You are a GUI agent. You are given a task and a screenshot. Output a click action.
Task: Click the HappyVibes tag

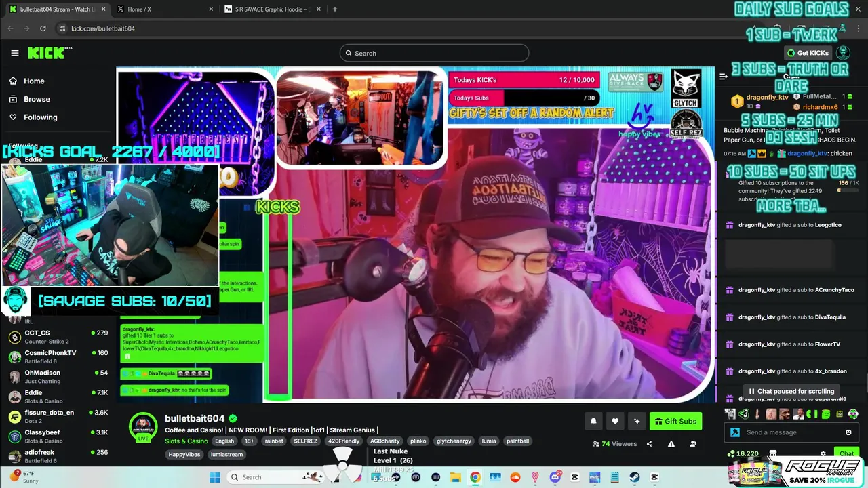(184, 454)
